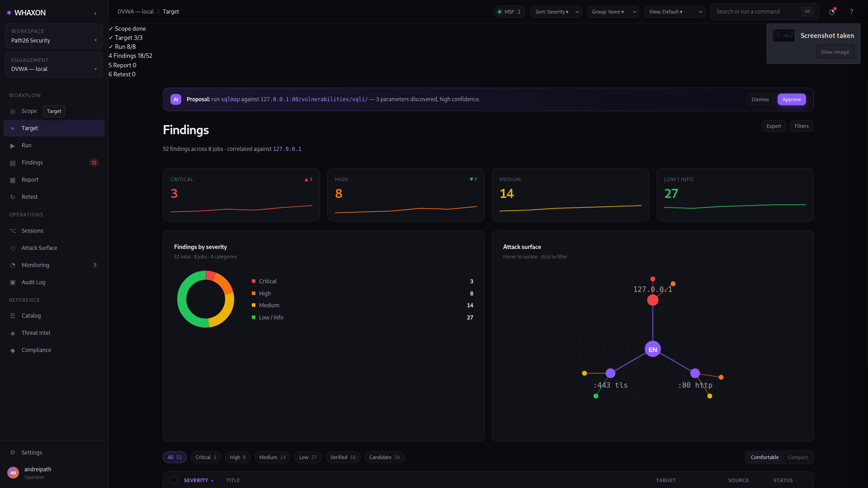The image size is (868, 488).
Task: Sort by the TARGET column header
Action: tap(668, 480)
